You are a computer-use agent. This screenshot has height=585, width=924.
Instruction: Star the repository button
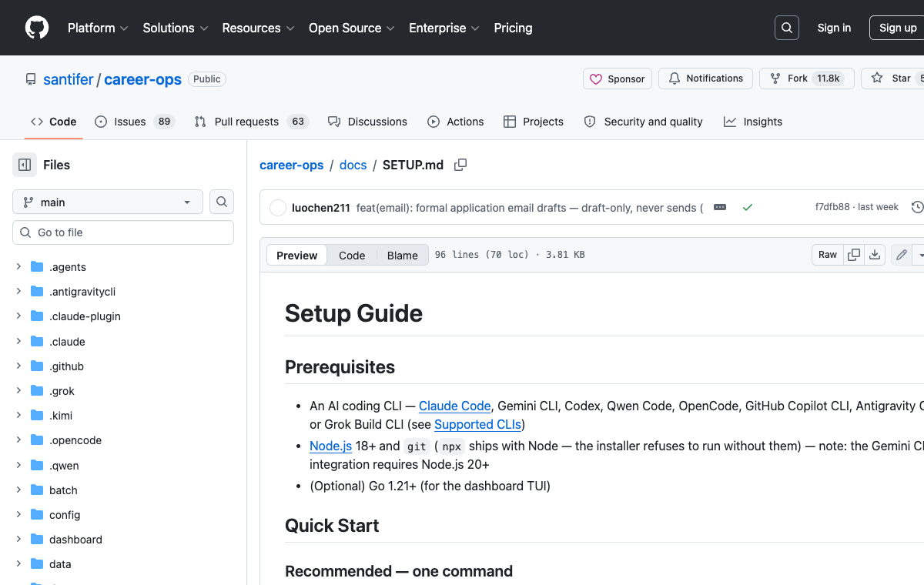click(892, 79)
